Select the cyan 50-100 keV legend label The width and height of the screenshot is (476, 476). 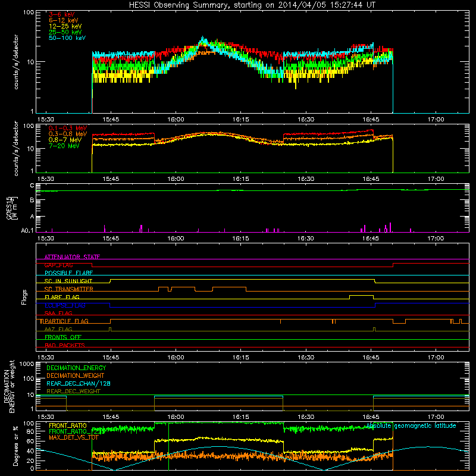[x=67, y=38]
